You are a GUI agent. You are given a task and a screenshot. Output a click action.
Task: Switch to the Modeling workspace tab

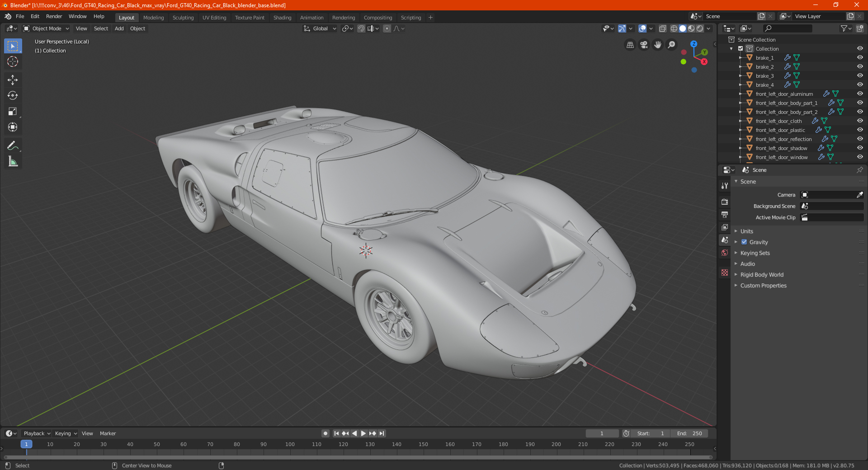click(153, 18)
